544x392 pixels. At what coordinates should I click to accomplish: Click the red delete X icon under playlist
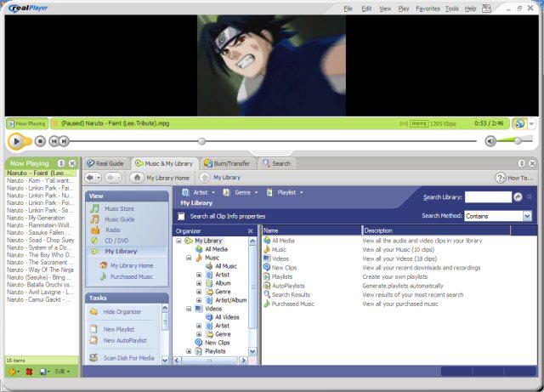click(x=29, y=372)
